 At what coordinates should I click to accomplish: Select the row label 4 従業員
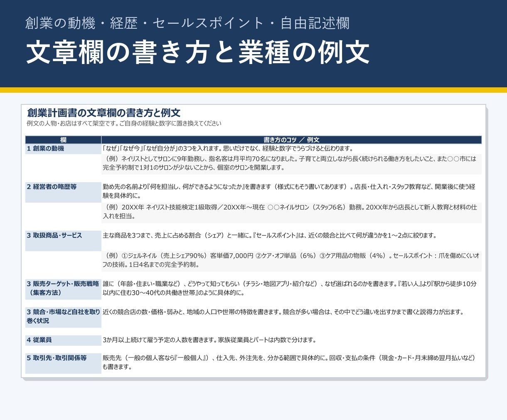tap(63, 340)
